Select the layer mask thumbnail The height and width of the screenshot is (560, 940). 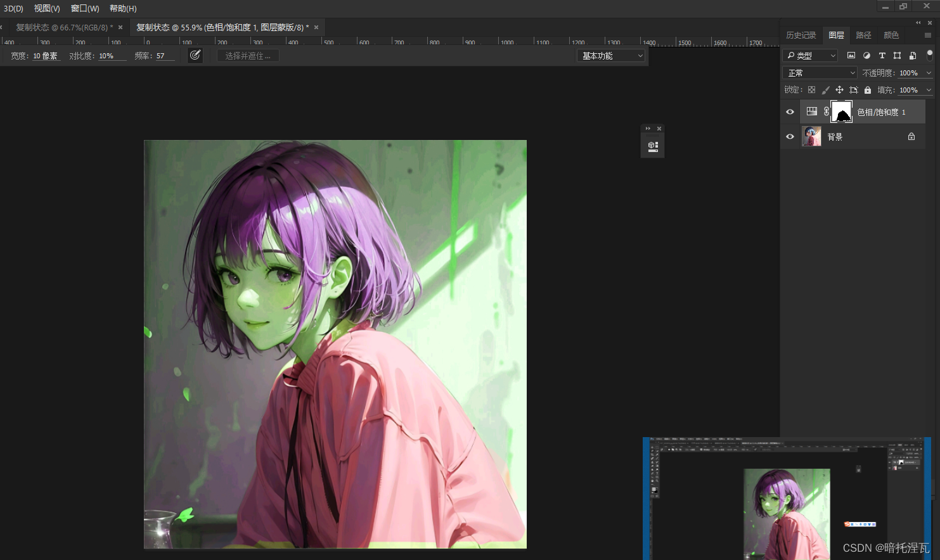coord(842,111)
